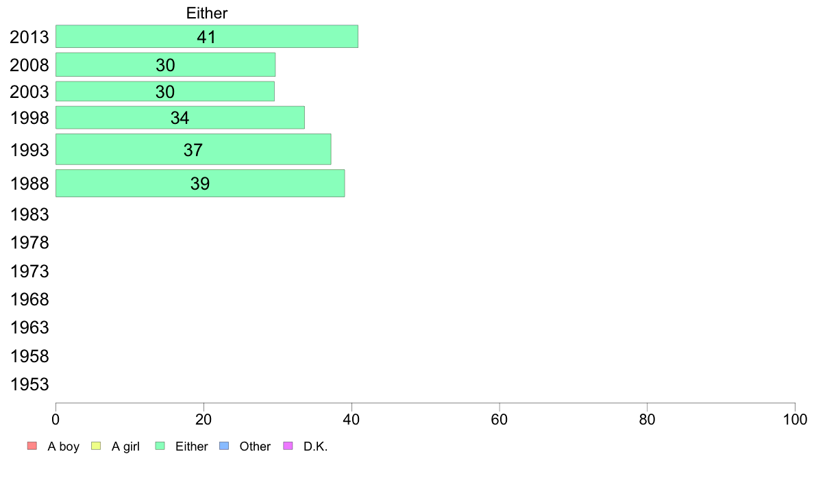814x504 pixels.
Task: Select the 2003 bar showing 30
Action: coord(165,91)
